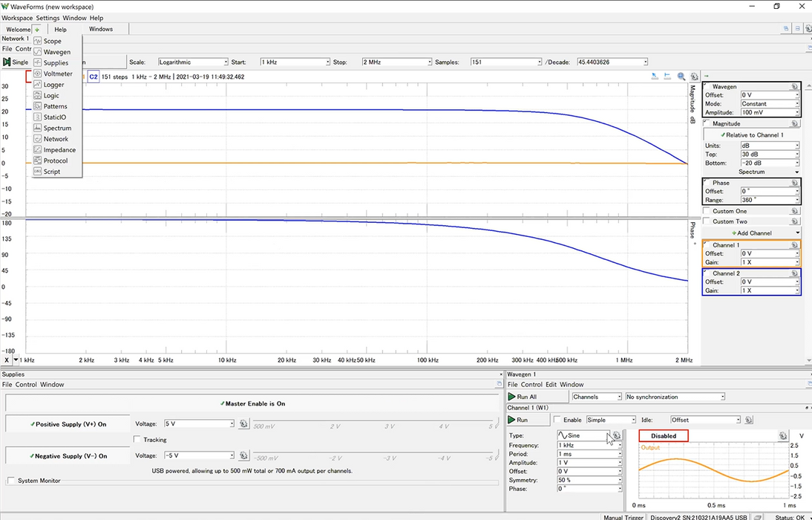Open the Idle Offset dropdown
The height and width of the screenshot is (520, 812).
pos(705,420)
